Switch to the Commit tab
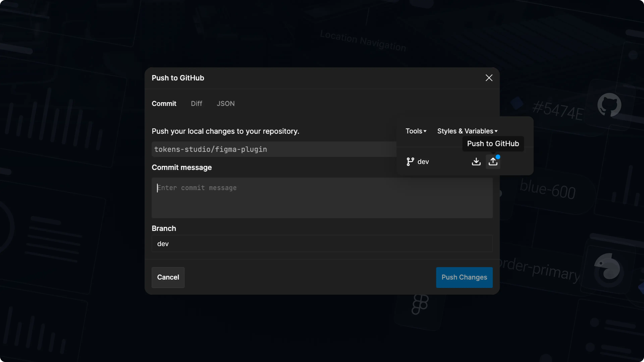The image size is (644, 362). (164, 103)
